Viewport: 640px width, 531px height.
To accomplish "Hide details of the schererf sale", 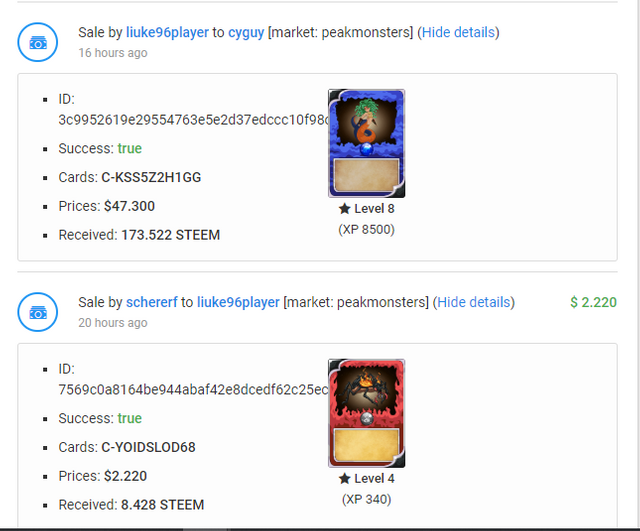I will coord(473,302).
